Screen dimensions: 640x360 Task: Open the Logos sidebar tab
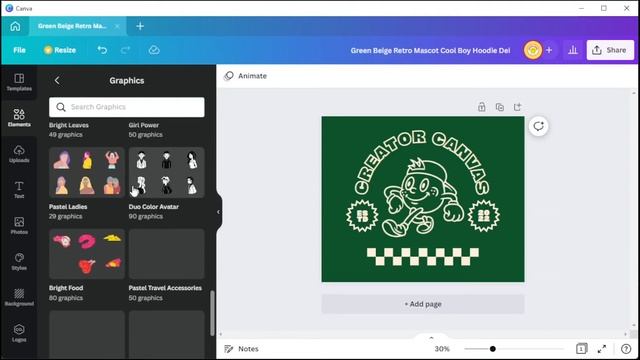[19, 333]
